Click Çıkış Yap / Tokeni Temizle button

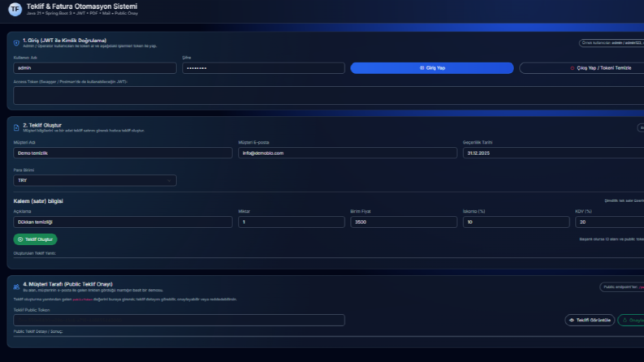coord(581,68)
